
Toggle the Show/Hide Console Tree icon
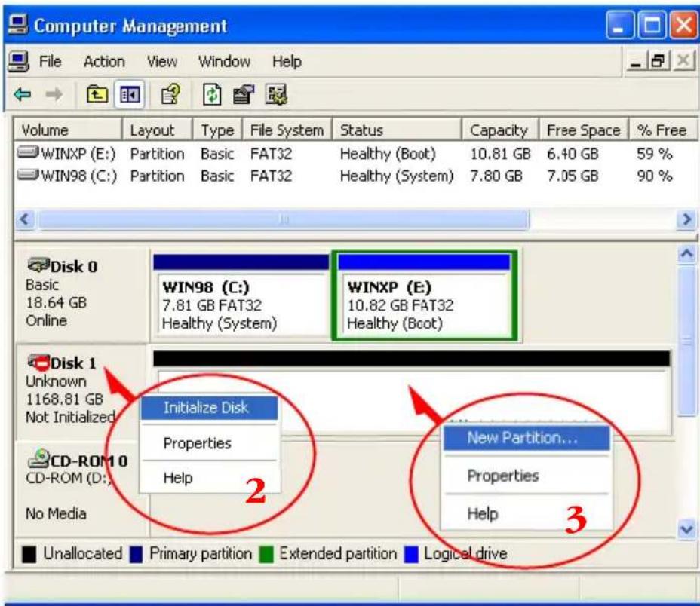(130, 94)
